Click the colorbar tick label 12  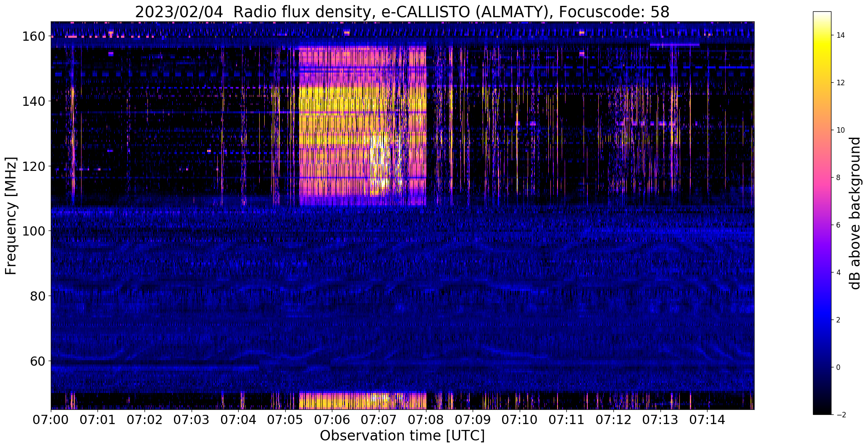click(x=841, y=83)
